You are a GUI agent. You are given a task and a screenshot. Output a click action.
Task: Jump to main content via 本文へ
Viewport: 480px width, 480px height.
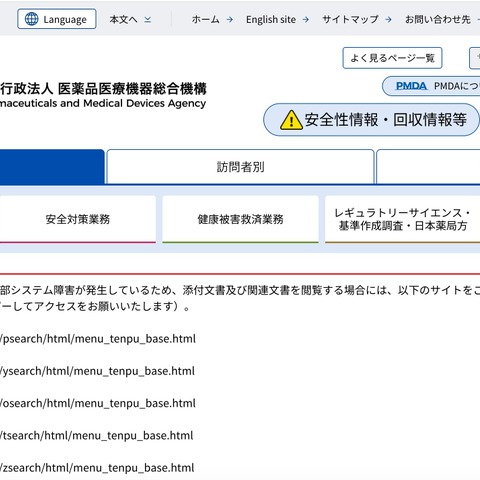point(123,20)
